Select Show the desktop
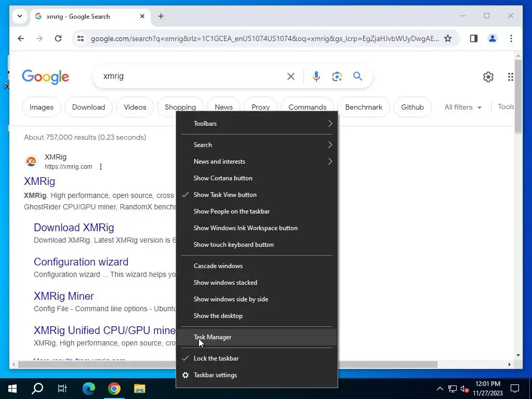 (257, 316)
